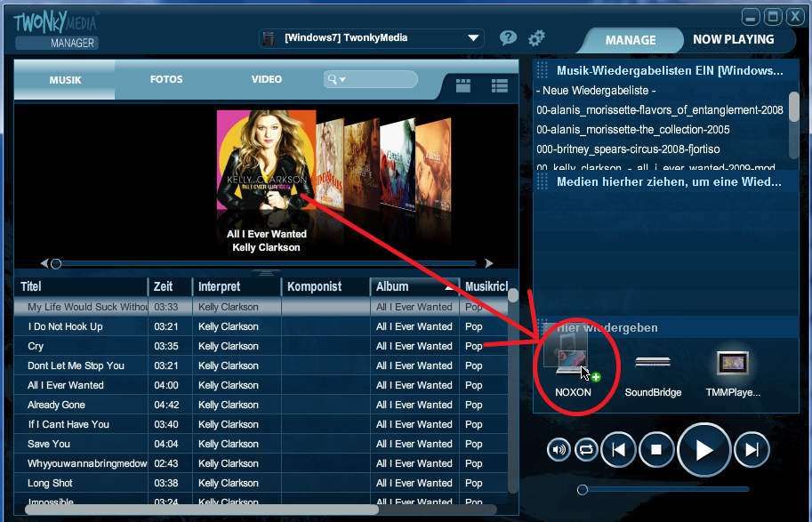Select the Alanis album cover with white background
The height and width of the screenshot is (522, 812).
pos(398,163)
